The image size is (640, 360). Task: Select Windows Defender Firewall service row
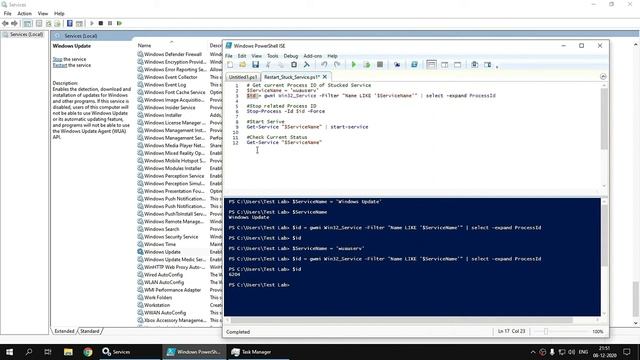point(173,54)
